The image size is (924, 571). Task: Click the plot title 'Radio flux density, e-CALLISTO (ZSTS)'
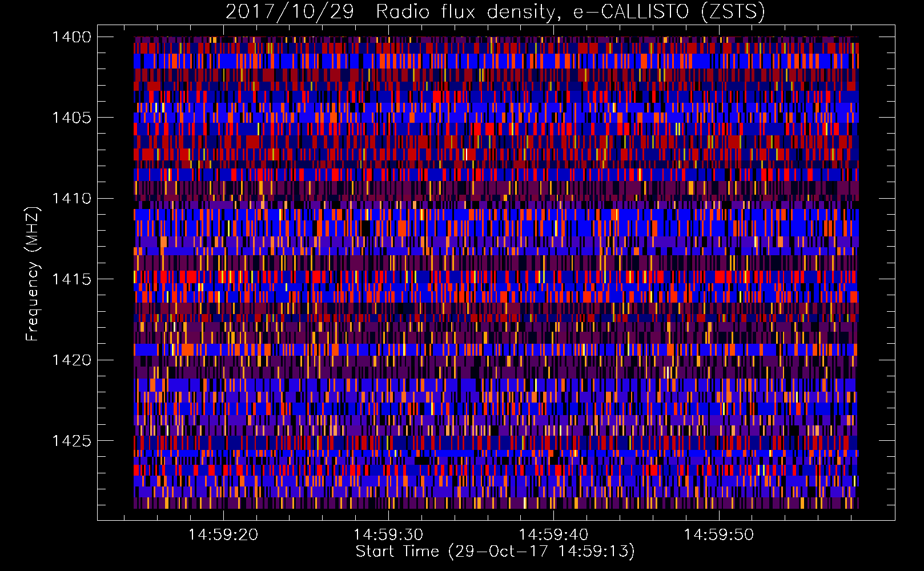tap(571, 11)
